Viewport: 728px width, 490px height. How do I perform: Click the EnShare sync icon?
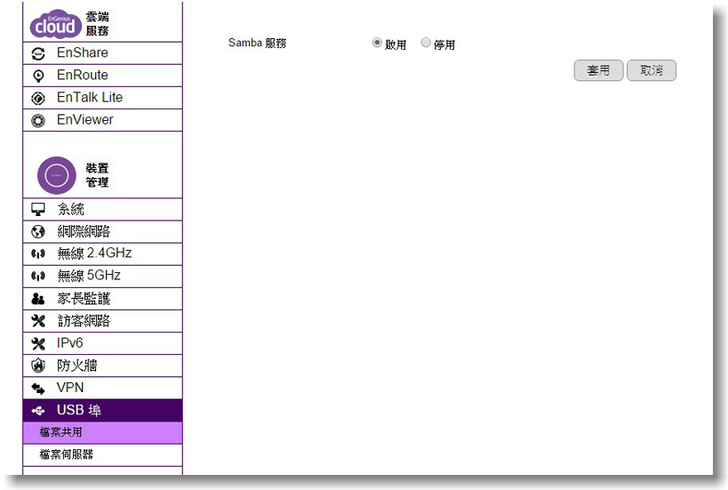(x=39, y=53)
